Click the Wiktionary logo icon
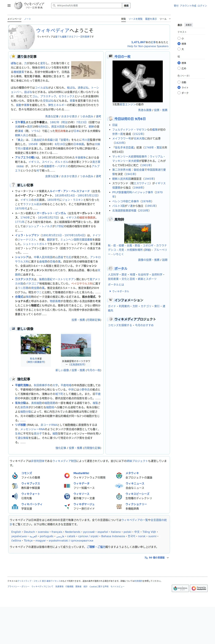This screenshot has width=215, height=644. [x=119, y=507]
